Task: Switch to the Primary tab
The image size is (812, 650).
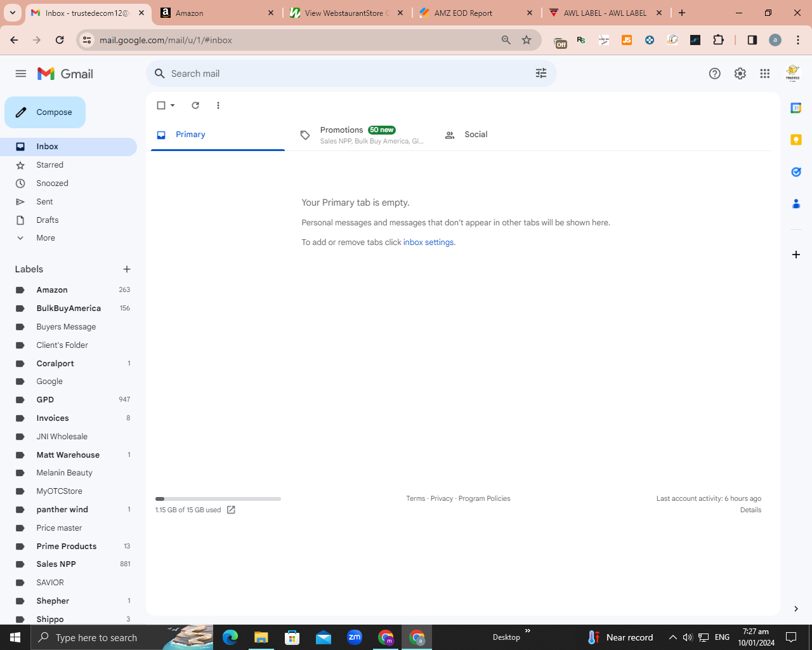Action: [218, 135]
